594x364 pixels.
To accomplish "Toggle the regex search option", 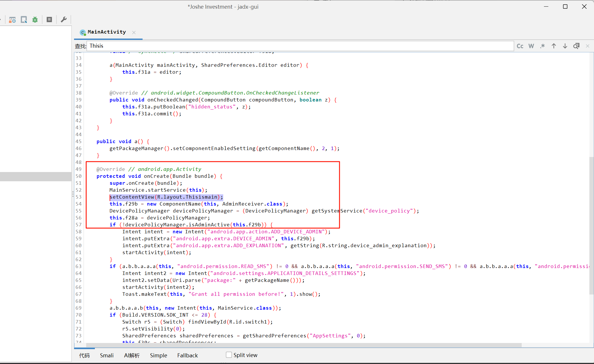I will coord(543,46).
